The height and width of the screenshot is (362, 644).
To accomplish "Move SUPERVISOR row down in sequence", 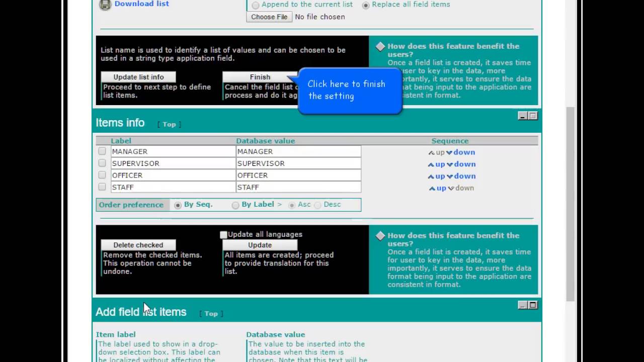I will [x=461, y=164].
